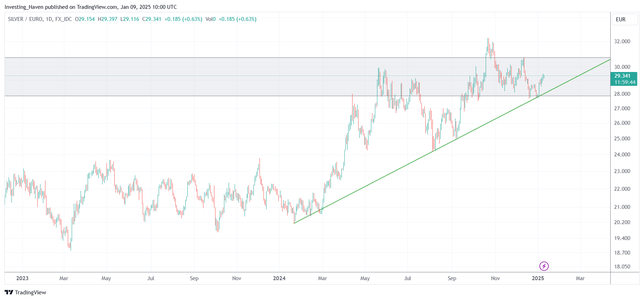
Task: Click the Investing_Haven published header text
Action: pyautogui.click(x=91, y=7)
